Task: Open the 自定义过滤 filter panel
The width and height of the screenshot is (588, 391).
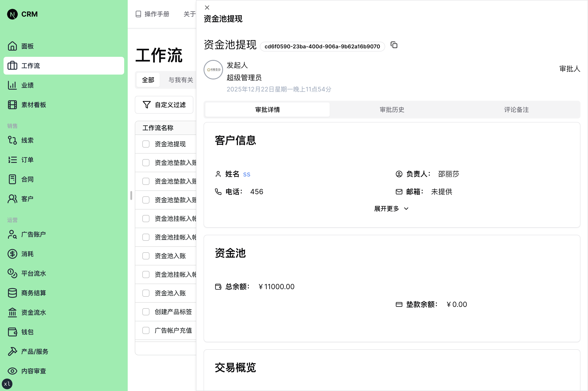Action: (x=164, y=105)
